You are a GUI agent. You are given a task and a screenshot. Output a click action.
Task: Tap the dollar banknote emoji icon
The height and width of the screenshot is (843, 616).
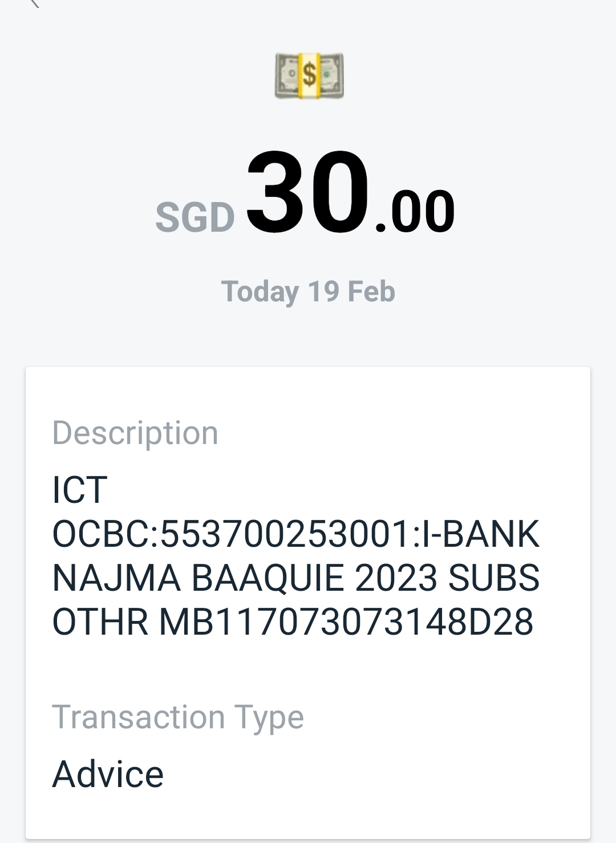tap(309, 75)
